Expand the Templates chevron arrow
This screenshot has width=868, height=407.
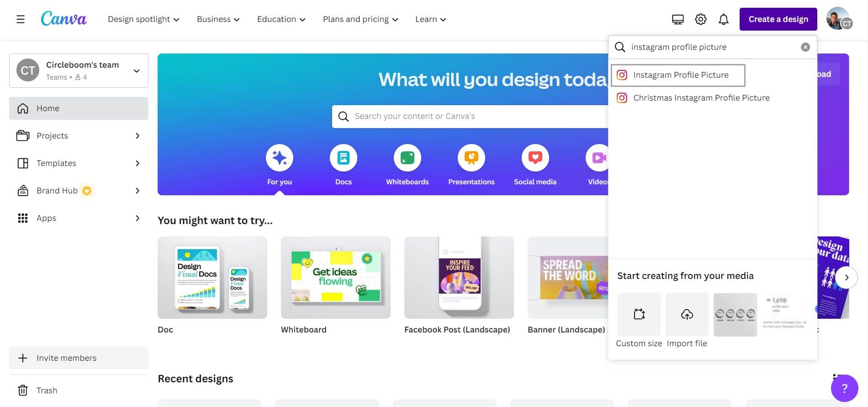[x=138, y=163]
